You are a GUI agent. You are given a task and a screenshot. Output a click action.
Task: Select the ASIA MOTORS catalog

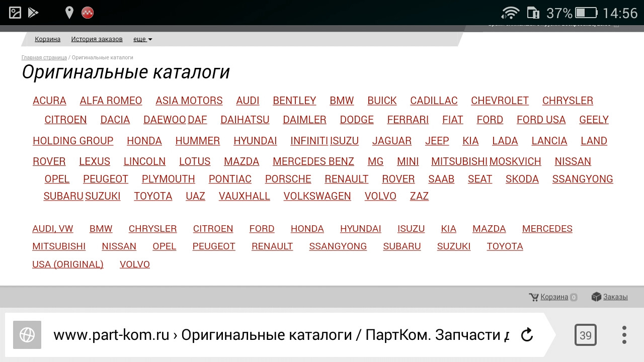(x=189, y=101)
